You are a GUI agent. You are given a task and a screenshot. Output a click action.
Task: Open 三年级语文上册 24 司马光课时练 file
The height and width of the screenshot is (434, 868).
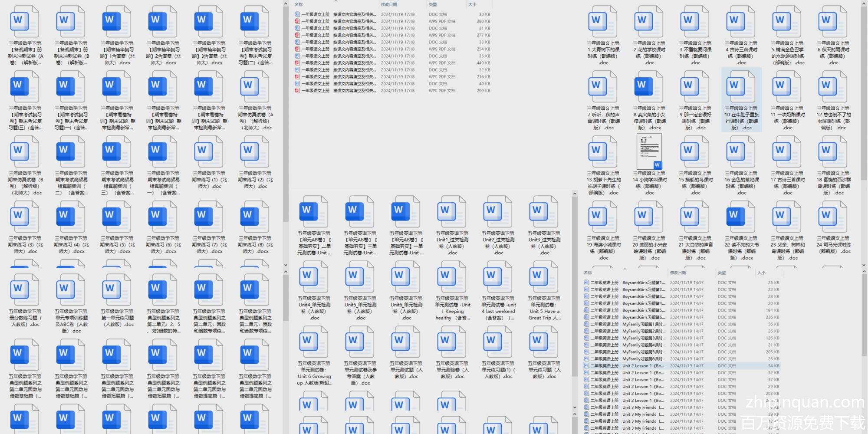pyautogui.click(x=833, y=218)
